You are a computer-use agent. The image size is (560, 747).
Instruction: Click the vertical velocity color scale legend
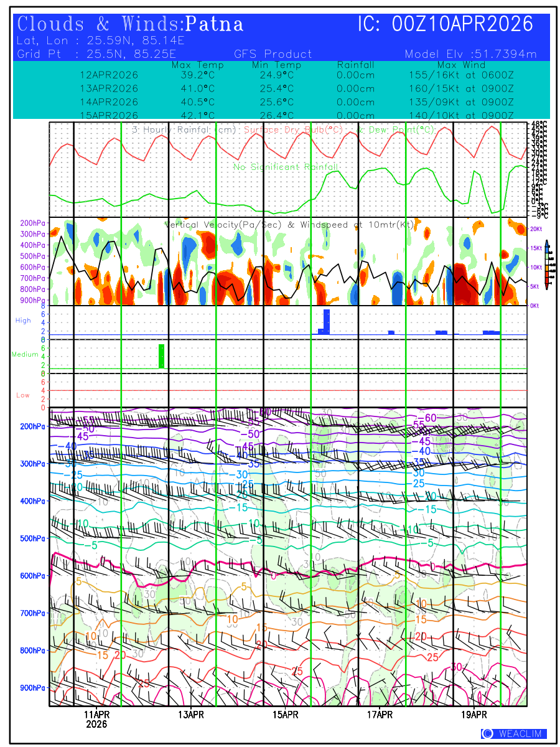coord(546,265)
